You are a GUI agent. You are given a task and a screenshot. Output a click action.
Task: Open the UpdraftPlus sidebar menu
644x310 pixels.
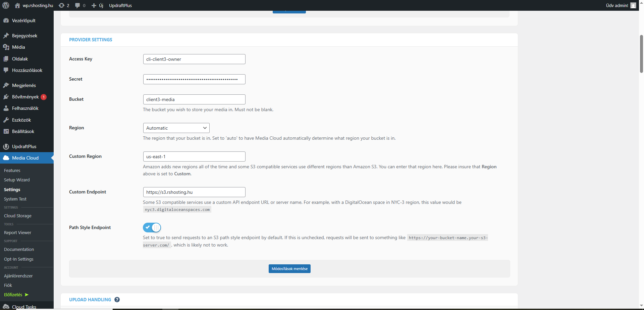point(24,146)
